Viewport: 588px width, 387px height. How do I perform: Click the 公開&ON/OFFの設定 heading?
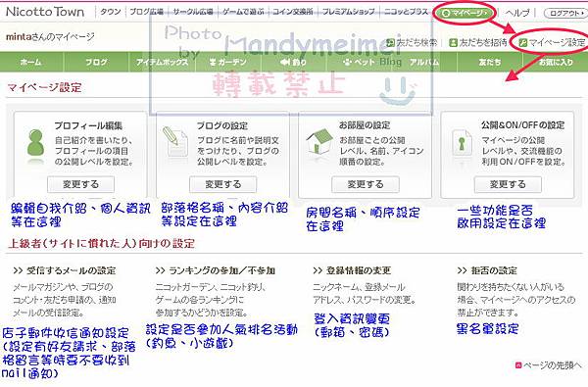tap(523, 124)
